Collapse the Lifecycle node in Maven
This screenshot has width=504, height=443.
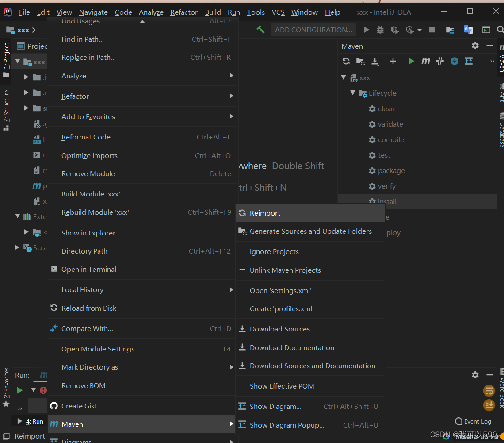click(x=353, y=92)
